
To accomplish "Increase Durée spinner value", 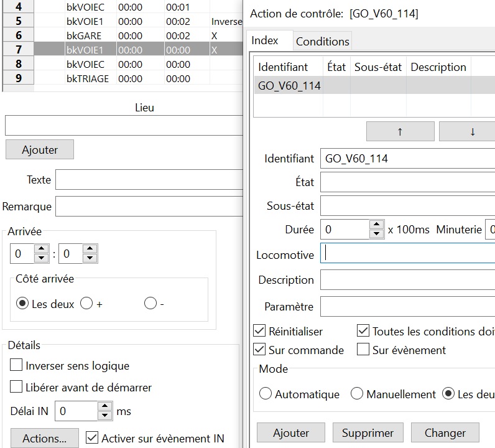I will pos(376,225).
